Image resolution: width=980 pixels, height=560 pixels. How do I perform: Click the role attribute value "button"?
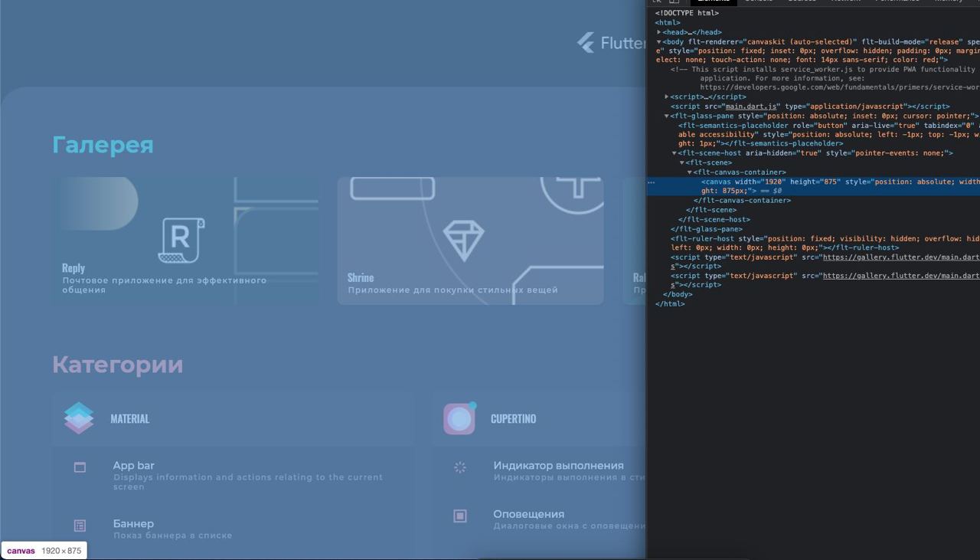click(829, 125)
